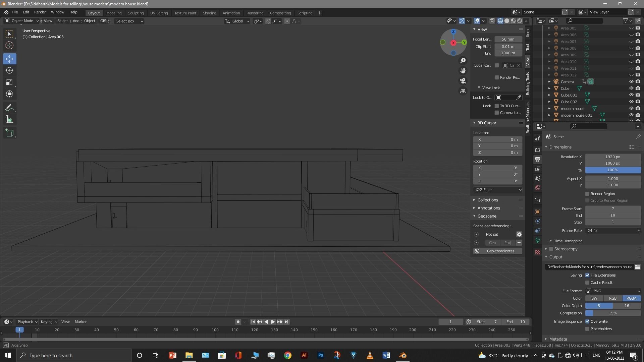Hide Cube.001 in viewport with eye icon
The height and width of the screenshot is (362, 644).
point(631,95)
